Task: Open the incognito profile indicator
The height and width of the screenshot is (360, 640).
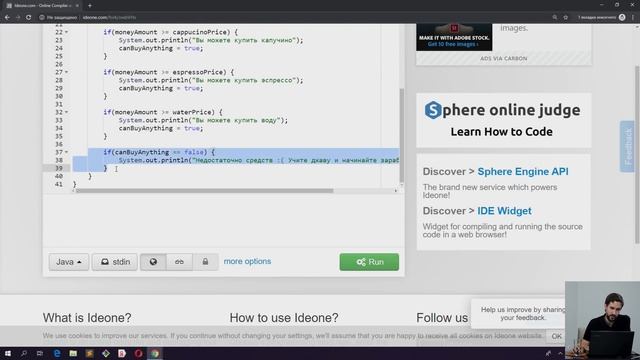Action: coord(601,18)
